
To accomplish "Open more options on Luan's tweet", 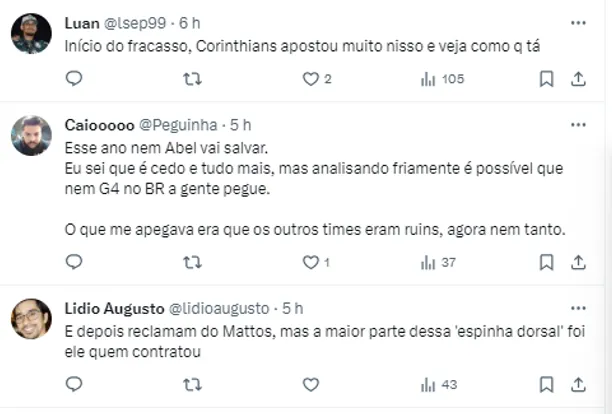I will pyautogui.click(x=578, y=21).
